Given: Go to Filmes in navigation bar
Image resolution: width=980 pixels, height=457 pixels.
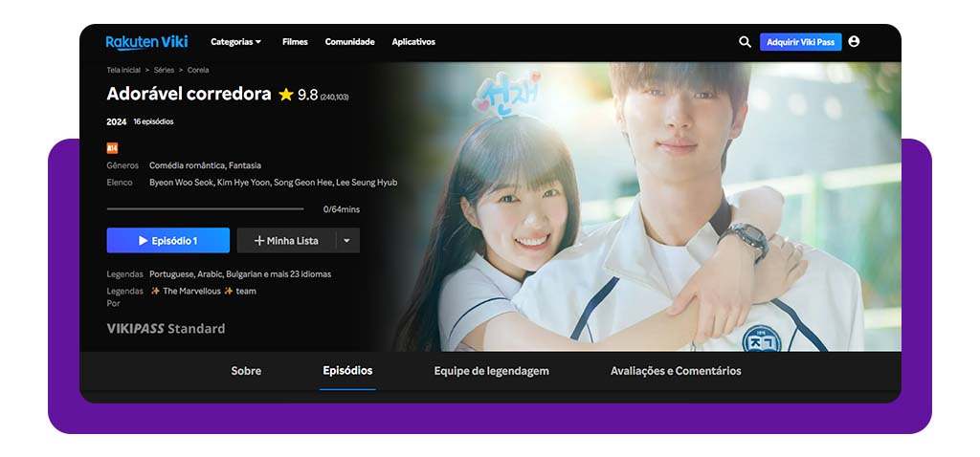Looking at the screenshot, I should click(x=295, y=42).
